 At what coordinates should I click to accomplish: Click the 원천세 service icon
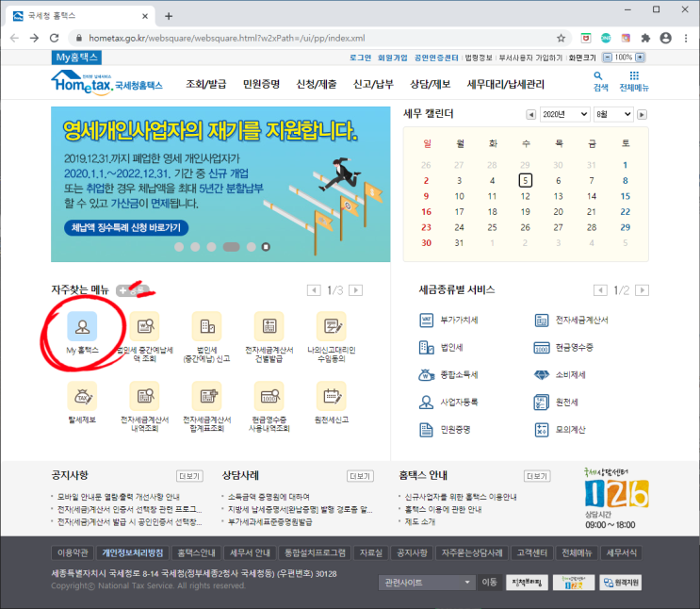point(542,403)
